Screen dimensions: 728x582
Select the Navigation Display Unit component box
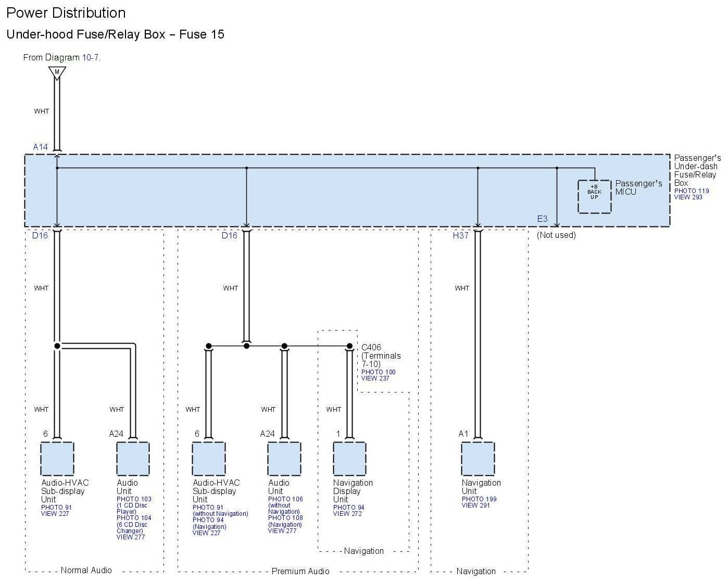[349, 459]
